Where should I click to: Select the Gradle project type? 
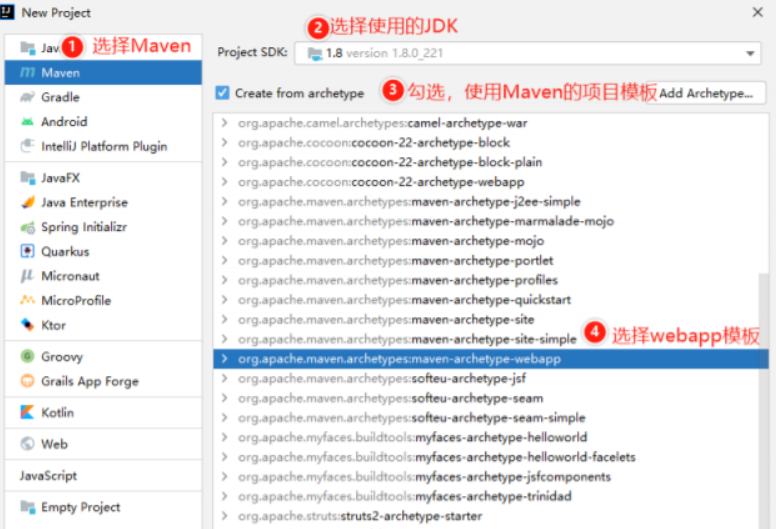coord(103,97)
